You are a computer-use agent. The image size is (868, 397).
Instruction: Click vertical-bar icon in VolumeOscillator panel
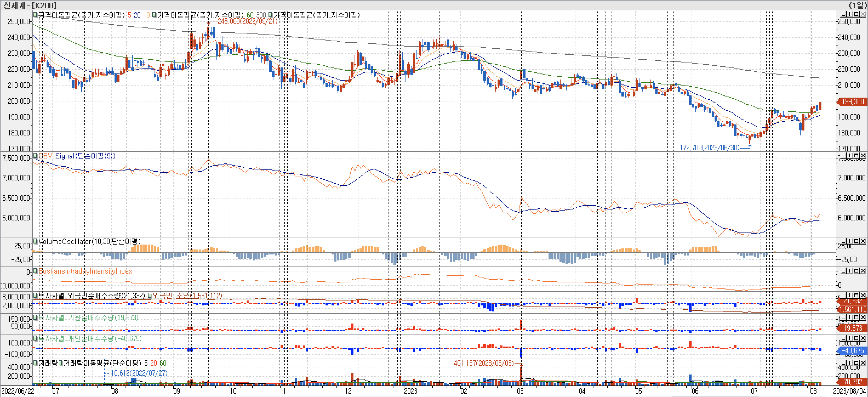850,241
